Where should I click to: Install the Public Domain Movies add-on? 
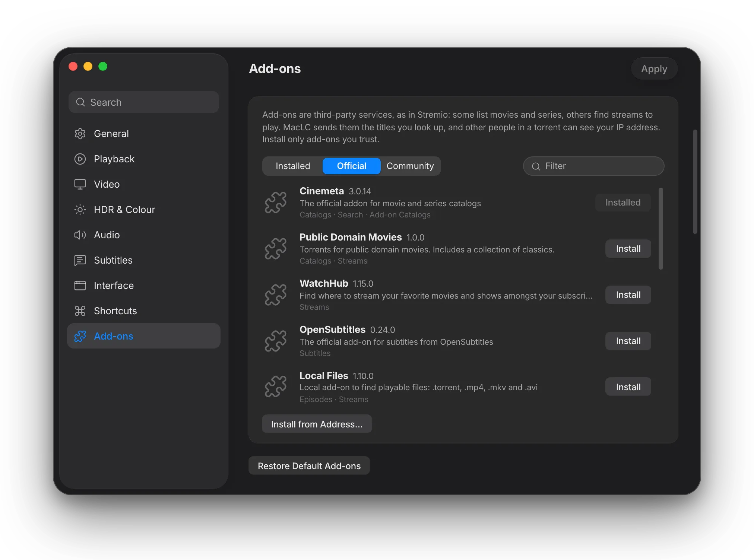pos(628,249)
